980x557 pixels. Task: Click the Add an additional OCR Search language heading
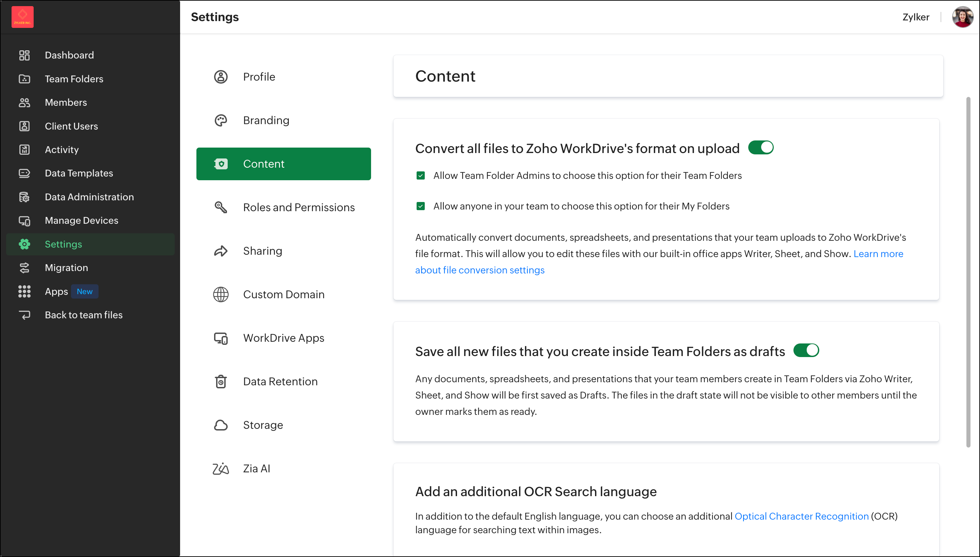pos(536,492)
